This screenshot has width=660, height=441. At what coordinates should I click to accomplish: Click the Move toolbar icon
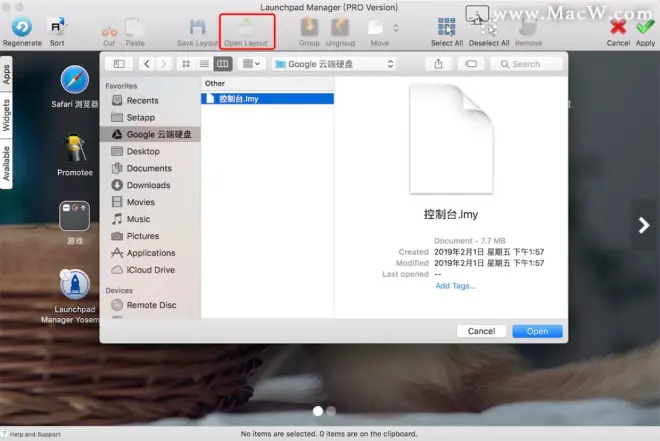coord(375,28)
